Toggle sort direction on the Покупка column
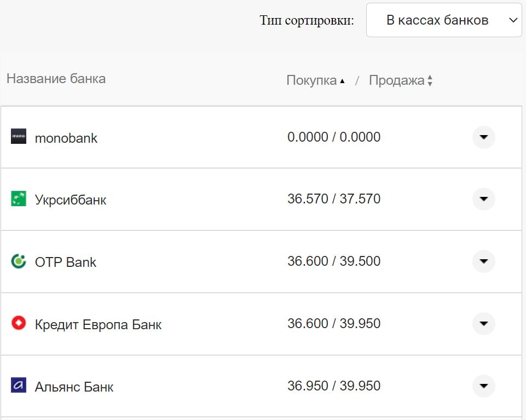 pyautogui.click(x=313, y=80)
